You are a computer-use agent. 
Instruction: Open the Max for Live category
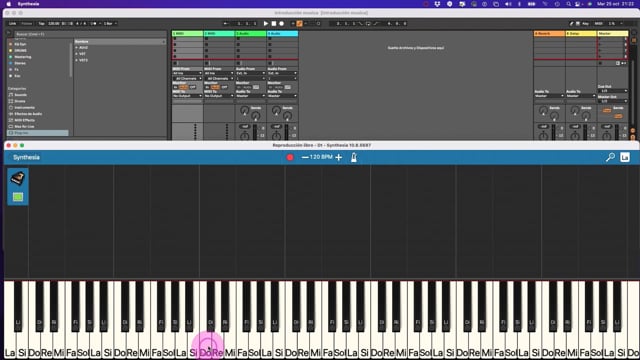pyautogui.click(x=24, y=127)
